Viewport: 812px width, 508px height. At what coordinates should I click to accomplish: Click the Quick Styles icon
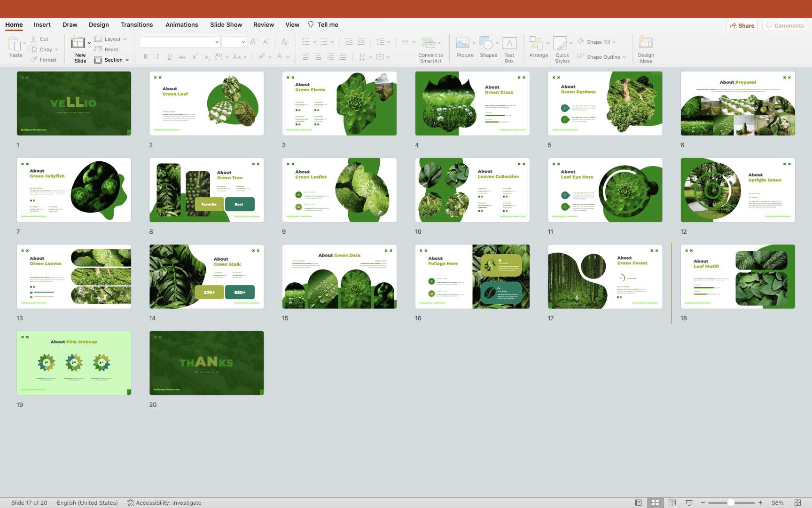pos(560,43)
